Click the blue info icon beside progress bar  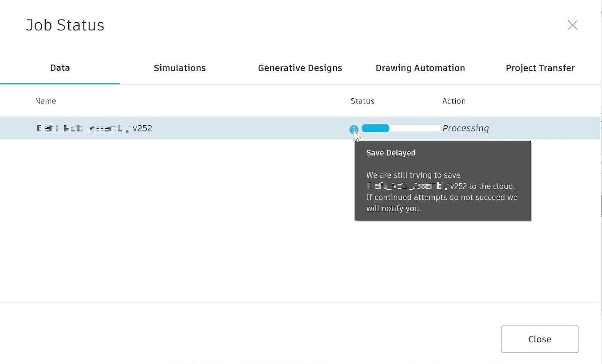[x=353, y=129]
